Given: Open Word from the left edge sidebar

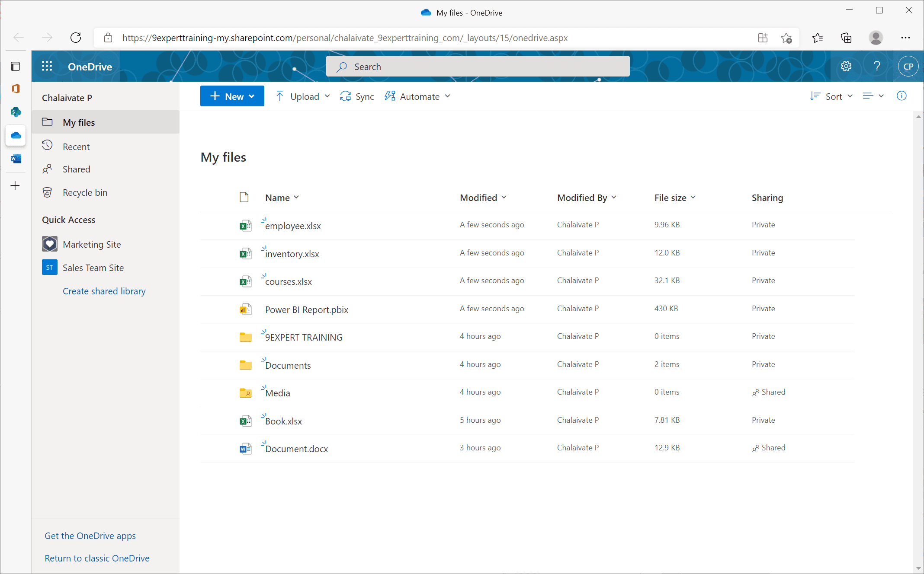Looking at the screenshot, I should point(16,159).
